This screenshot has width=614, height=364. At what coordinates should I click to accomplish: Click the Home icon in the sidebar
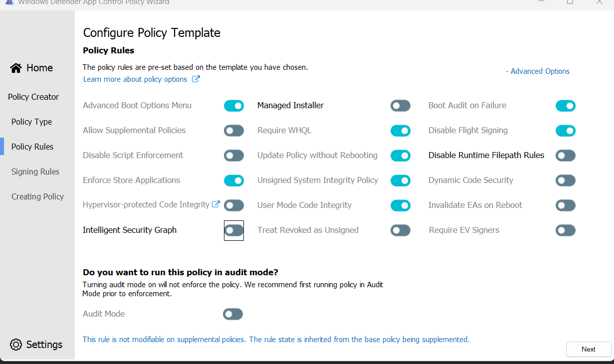15,67
